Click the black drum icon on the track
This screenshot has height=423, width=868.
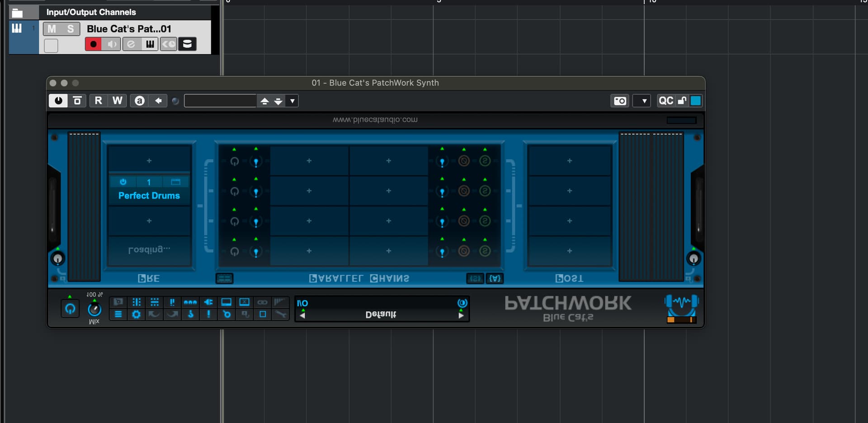(187, 44)
